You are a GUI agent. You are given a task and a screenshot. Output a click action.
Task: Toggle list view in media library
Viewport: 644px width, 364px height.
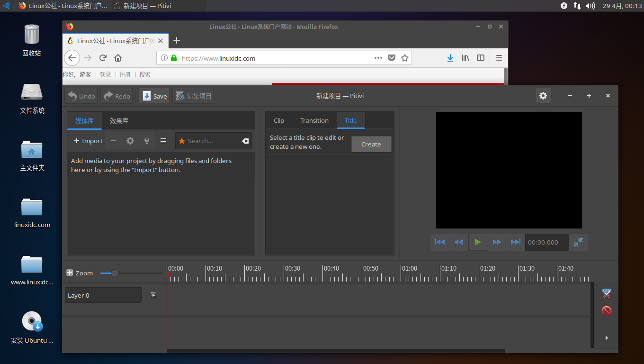coord(163,141)
